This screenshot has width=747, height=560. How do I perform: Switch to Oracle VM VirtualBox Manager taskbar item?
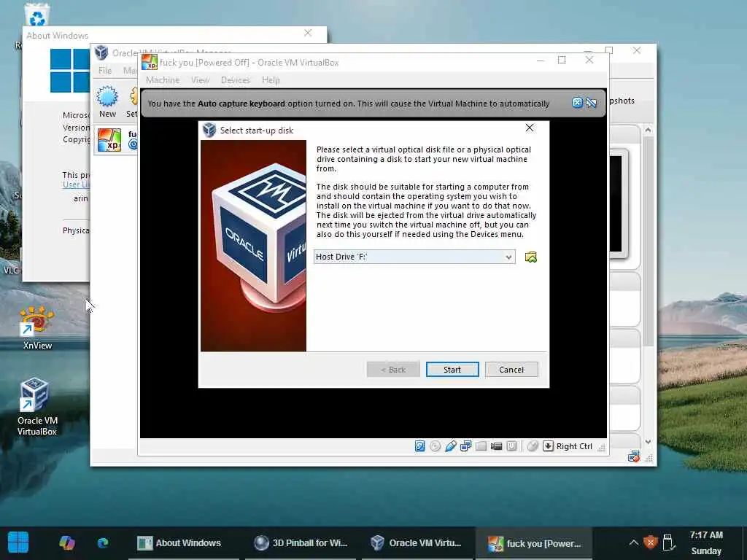(417, 542)
